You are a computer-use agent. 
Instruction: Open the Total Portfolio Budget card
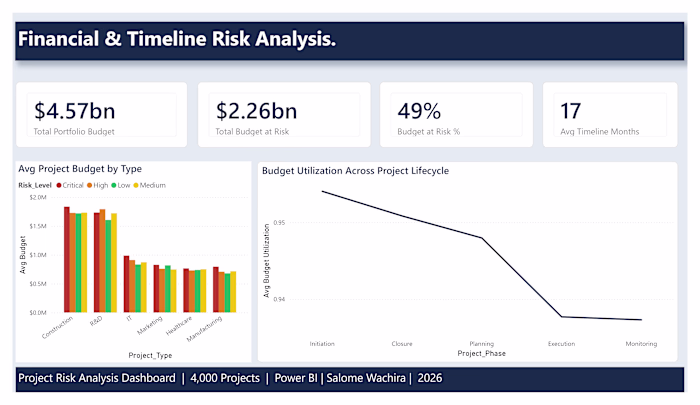click(x=101, y=115)
